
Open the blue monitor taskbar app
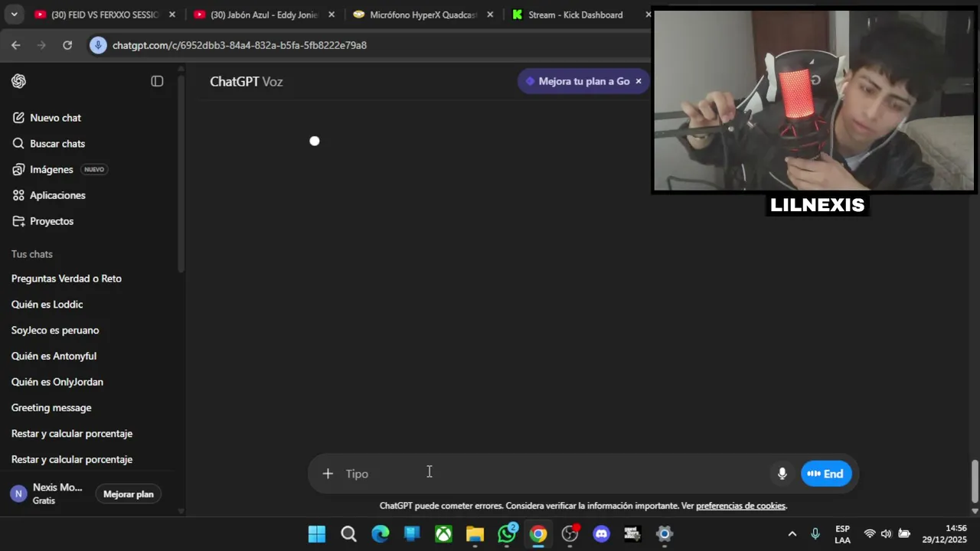[412, 534]
